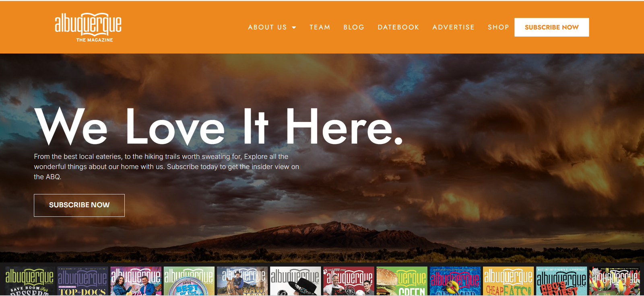Viewport: 644px width, 296px height.
Task: Open the Blog page
Action: click(354, 27)
